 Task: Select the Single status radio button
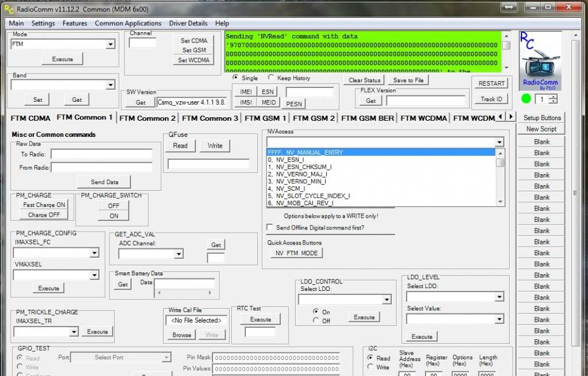tap(235, 78)
